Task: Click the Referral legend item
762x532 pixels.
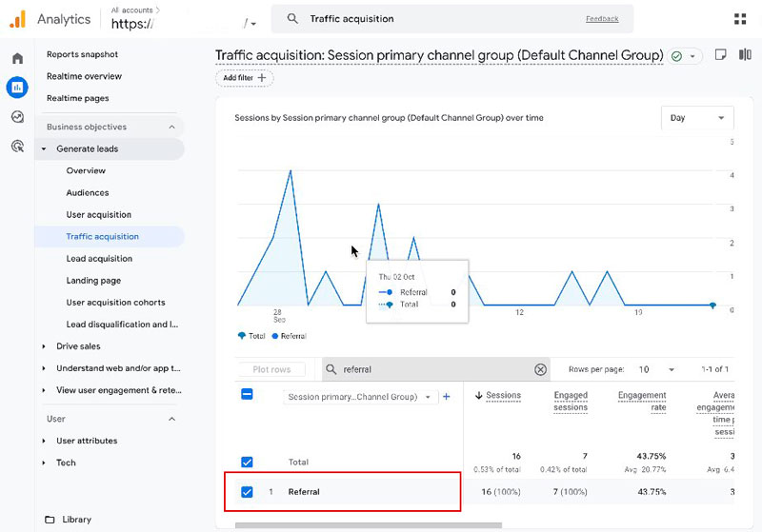Action: 290,336
